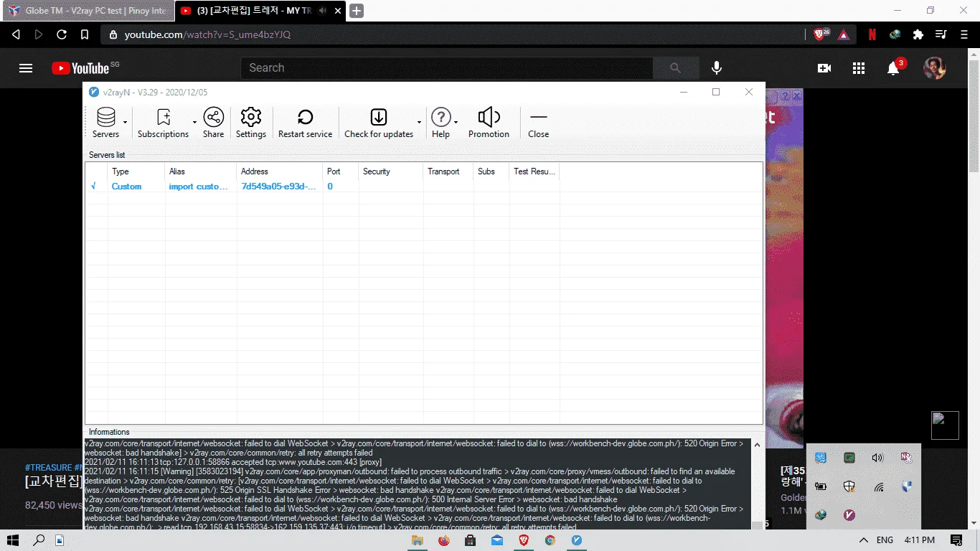The width and height of the screenshot is (980, 551).
Task: Click the Brave Rewards triangle icon
Action: click(x=844, y=34)
